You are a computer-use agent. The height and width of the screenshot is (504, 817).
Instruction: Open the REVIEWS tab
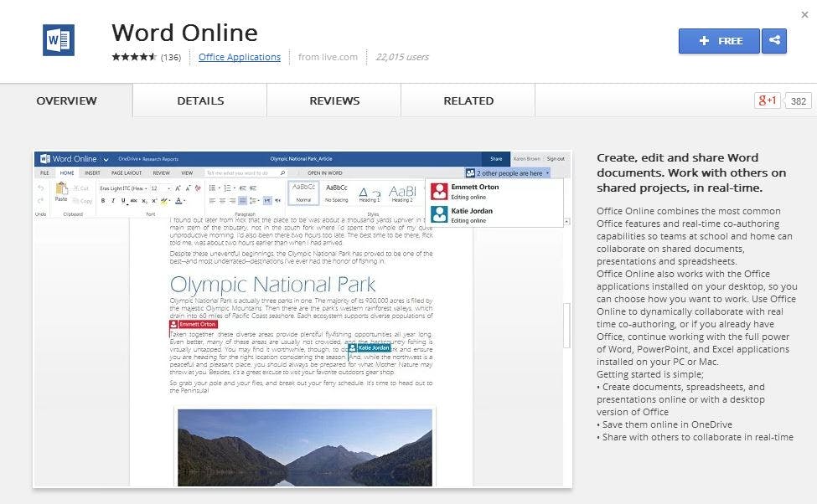tap(334, 100)
